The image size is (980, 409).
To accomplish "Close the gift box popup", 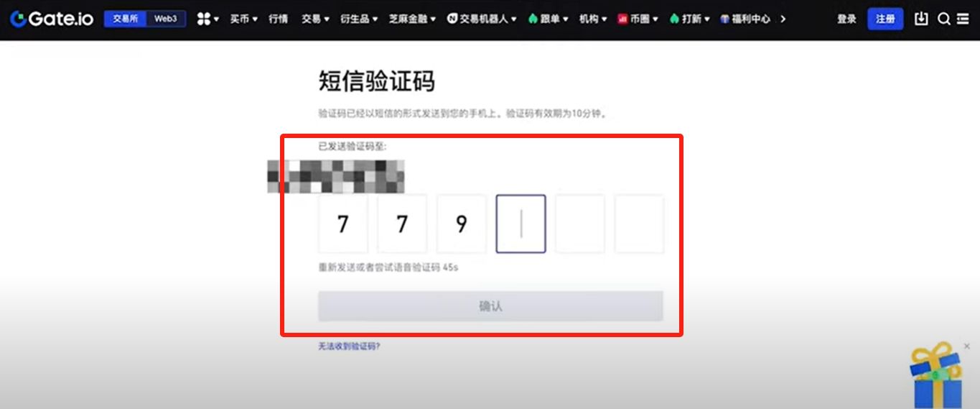I will pos(966,346).
